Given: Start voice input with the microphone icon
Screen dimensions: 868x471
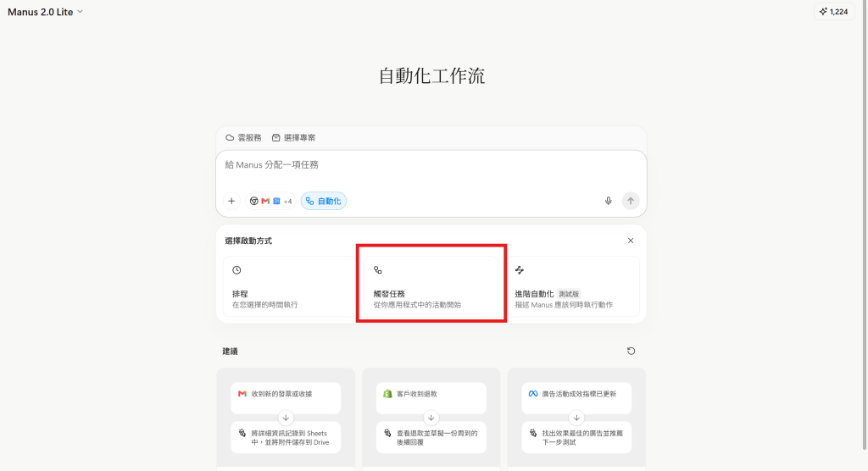Looking at the screenshot, I should 608,201.
